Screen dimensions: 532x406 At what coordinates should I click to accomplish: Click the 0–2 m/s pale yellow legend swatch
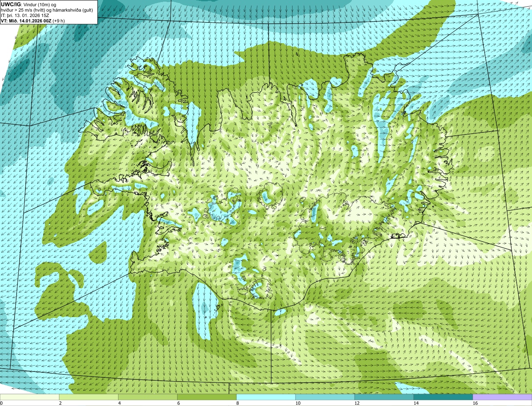[30, 397]
